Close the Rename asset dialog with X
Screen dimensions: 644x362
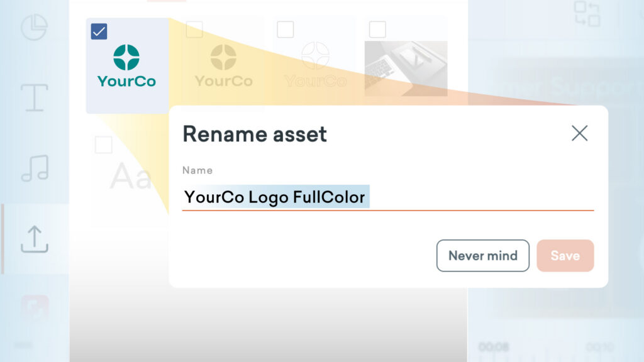(x=579, y=133)
